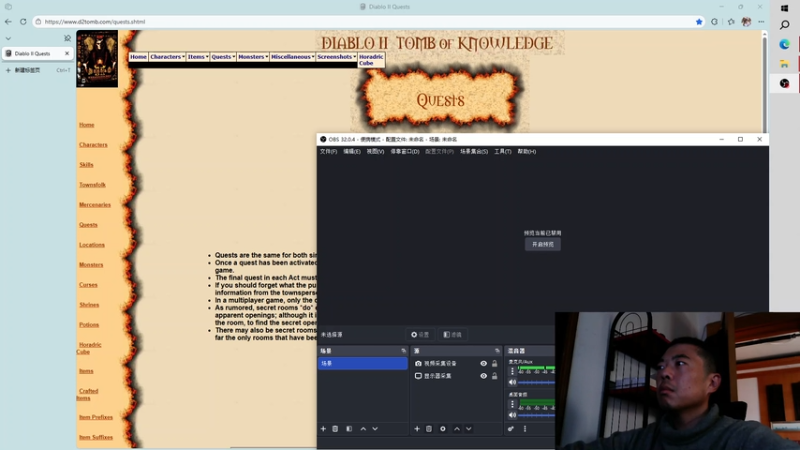Screen dimensions: 800x450
Task: Open the Potions link in the left sidebar
Action: coord(89,324)
